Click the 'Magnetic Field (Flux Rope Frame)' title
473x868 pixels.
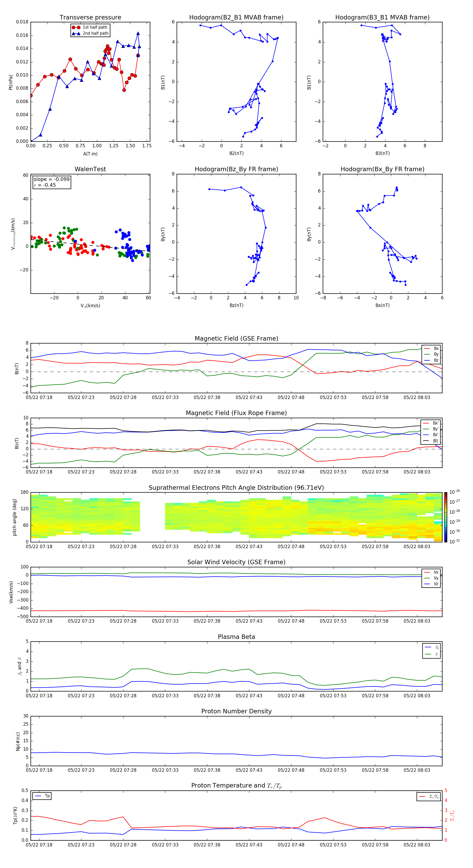(x=236, y=413)
